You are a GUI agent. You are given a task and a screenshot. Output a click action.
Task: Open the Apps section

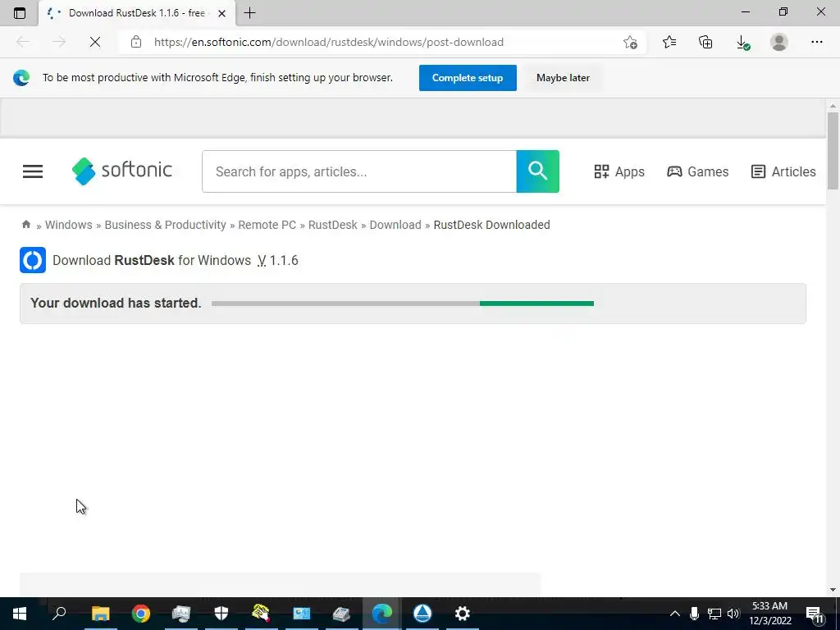tap(619, 171)
